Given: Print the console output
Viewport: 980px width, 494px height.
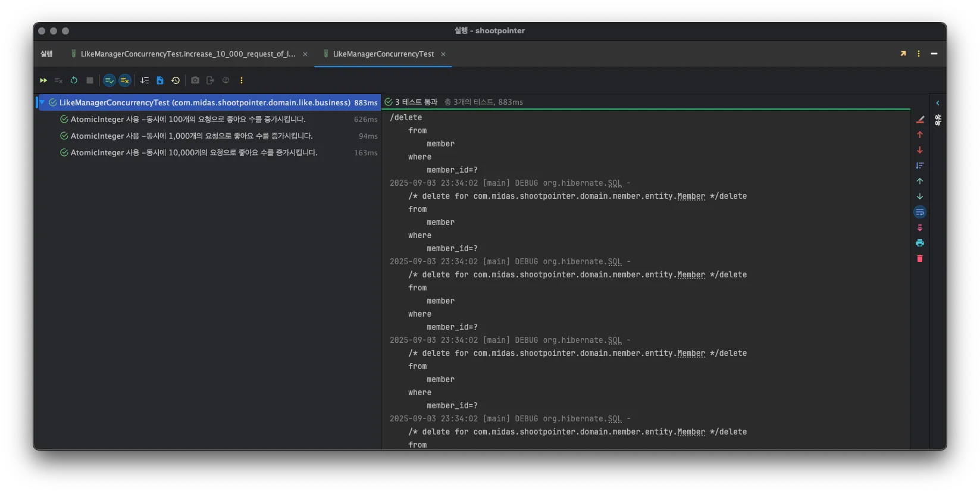Looking at the screenshot, I should (920, 243).
